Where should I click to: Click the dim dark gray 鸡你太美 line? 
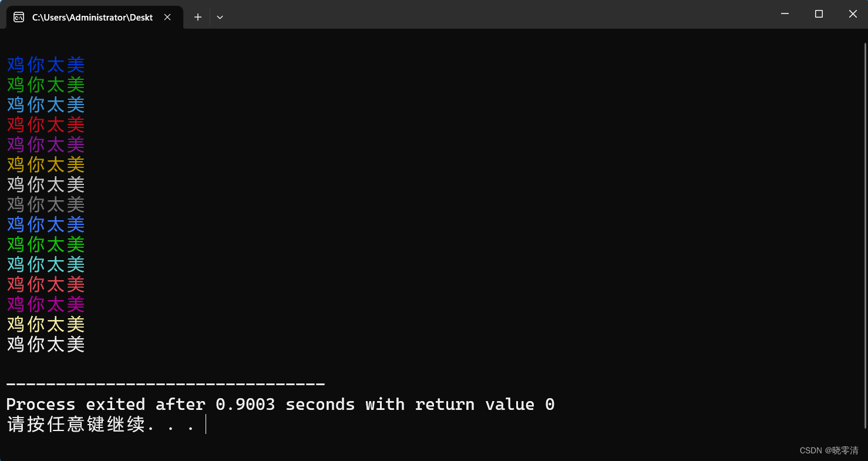point(46,204)
